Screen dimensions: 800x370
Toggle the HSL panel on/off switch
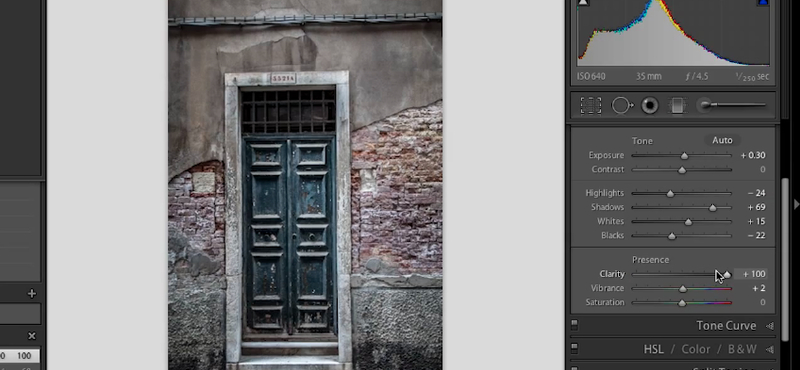click(574, 349)
